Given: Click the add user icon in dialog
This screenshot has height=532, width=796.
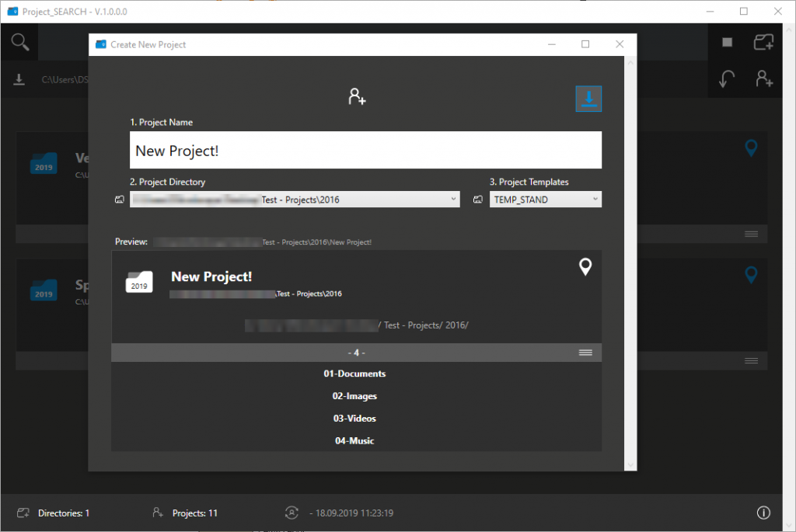Looking at the screenshot, I should (x=357, y=96).
